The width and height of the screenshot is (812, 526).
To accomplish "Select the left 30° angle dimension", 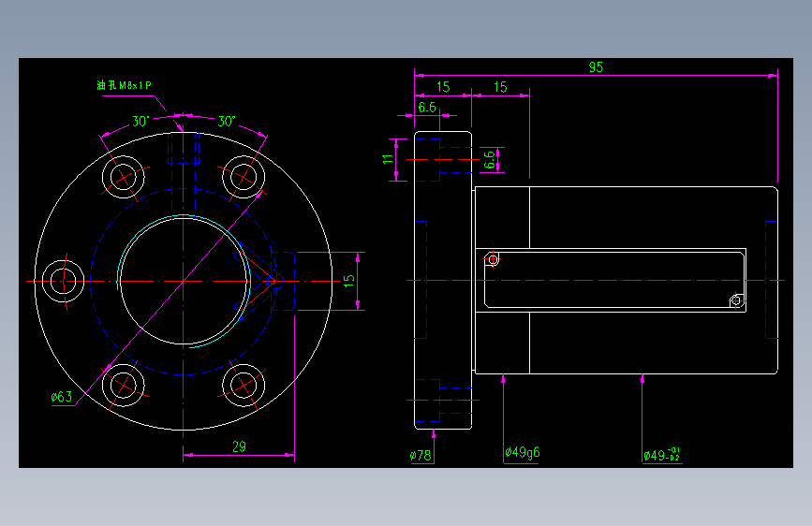I will 140,121.
